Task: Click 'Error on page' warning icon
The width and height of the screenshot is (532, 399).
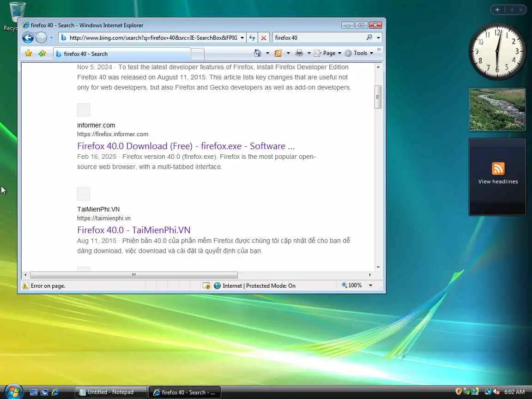Action: (x=25, y=286)
